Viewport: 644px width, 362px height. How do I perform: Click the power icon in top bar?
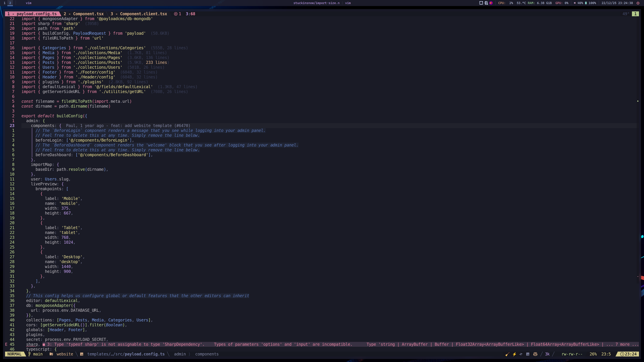(638, 3)
